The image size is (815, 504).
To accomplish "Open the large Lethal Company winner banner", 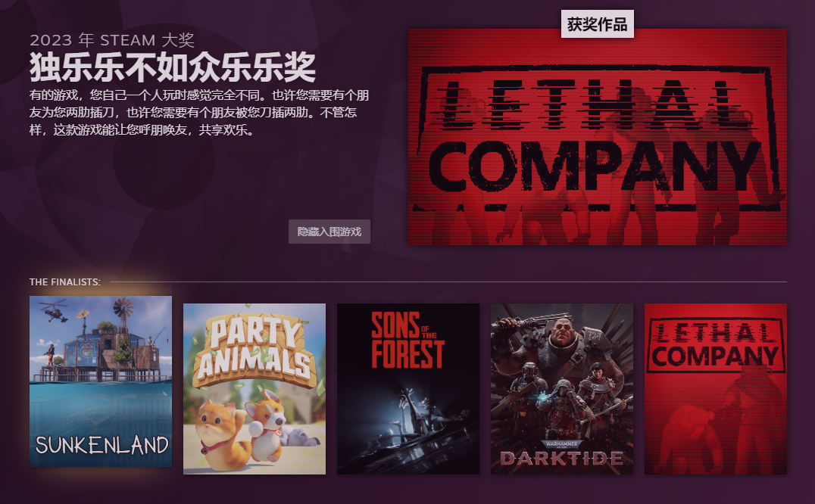I will click(x=597, y=137).
